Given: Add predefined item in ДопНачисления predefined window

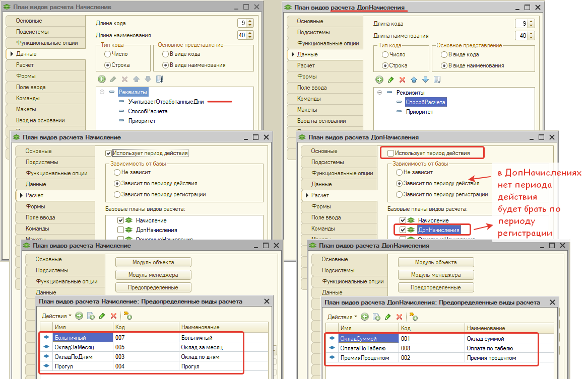Looking at the screenshot, I should tap(365, 317).
